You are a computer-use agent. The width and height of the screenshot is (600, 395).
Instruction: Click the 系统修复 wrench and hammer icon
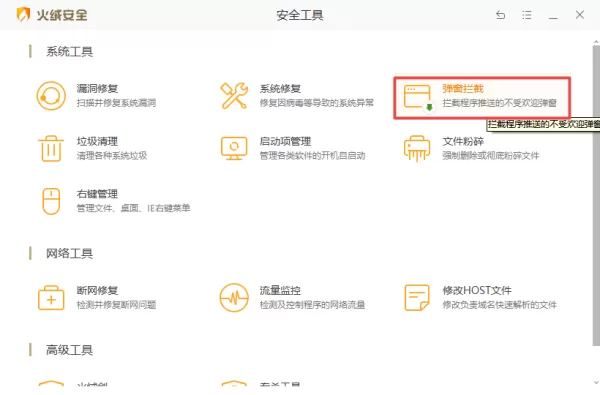pos(234,96)
